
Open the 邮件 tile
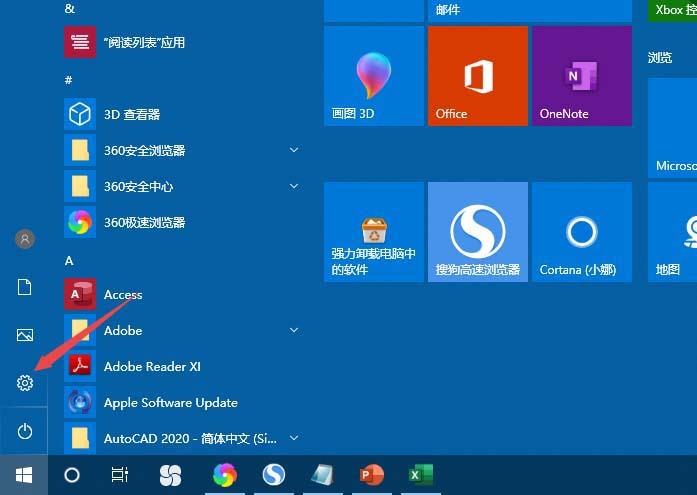pyautogui.click(x=530, y=11)
